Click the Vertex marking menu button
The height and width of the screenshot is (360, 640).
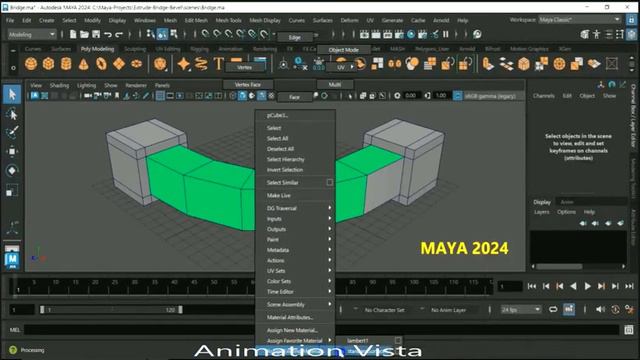[244, 67]
